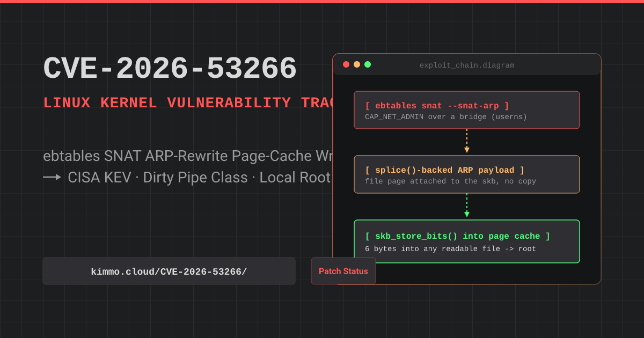Screen dimensions: 644x338
Task: Click the Linux Kernel Vulnerability subtitle
Action: [x=188, y=103]
